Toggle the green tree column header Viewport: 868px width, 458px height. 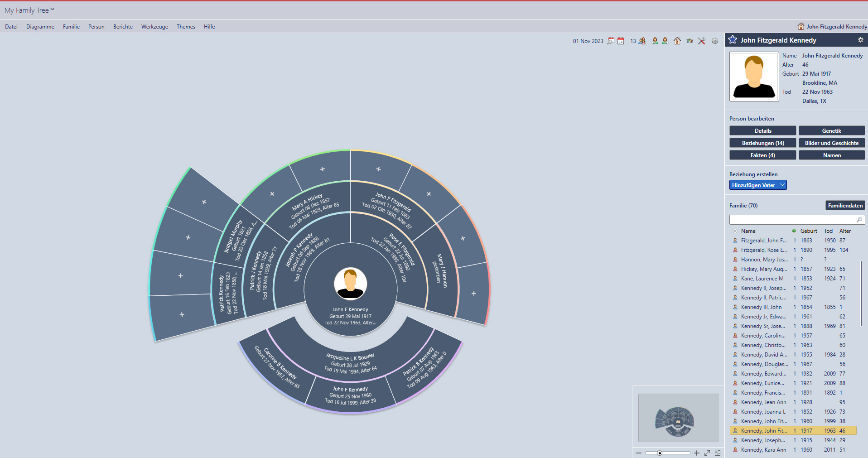pyautogui.click(x=794, y=231)
